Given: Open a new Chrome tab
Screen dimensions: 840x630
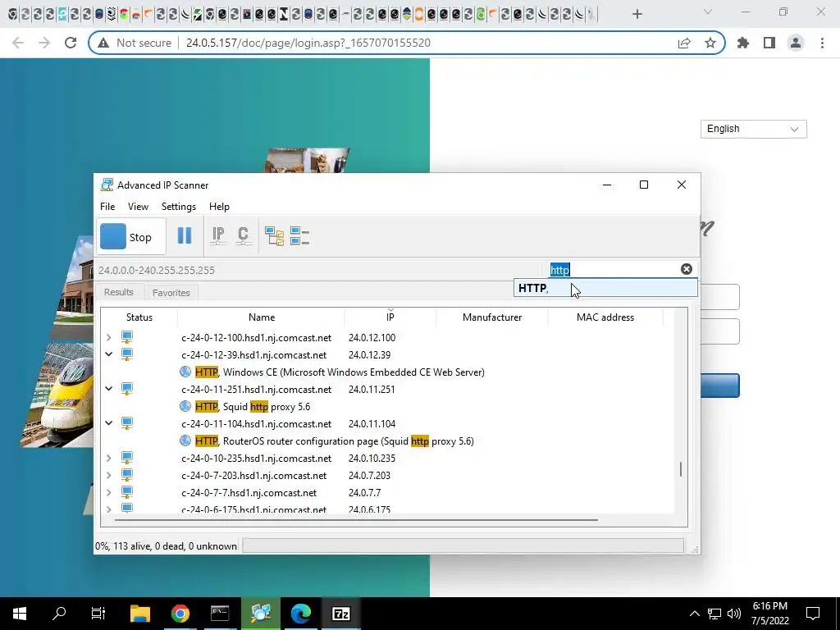Looking at the screenshot, I should click(637, 14).
